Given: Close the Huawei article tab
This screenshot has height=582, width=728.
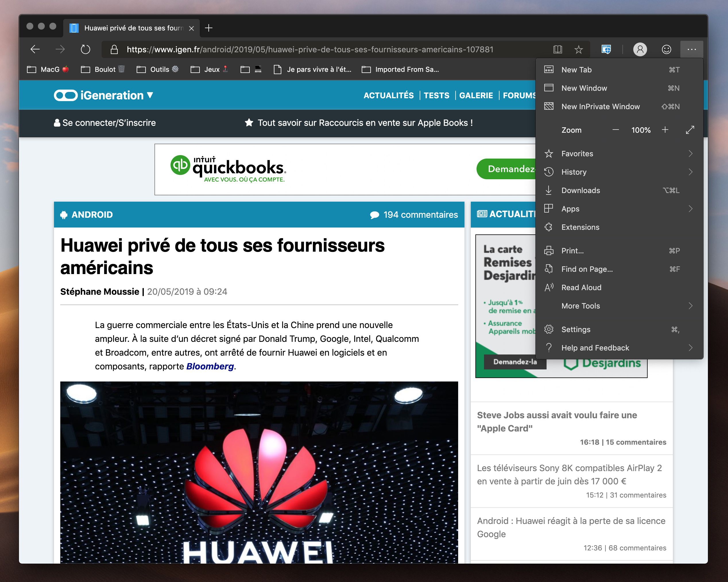Looking at the screenshot, I should coord(191,28).
